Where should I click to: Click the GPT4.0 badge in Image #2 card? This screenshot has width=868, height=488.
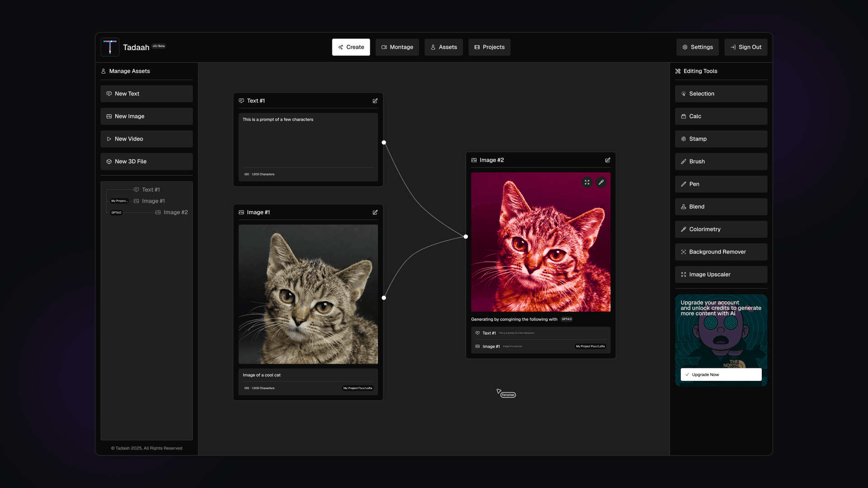pos(566,319)
